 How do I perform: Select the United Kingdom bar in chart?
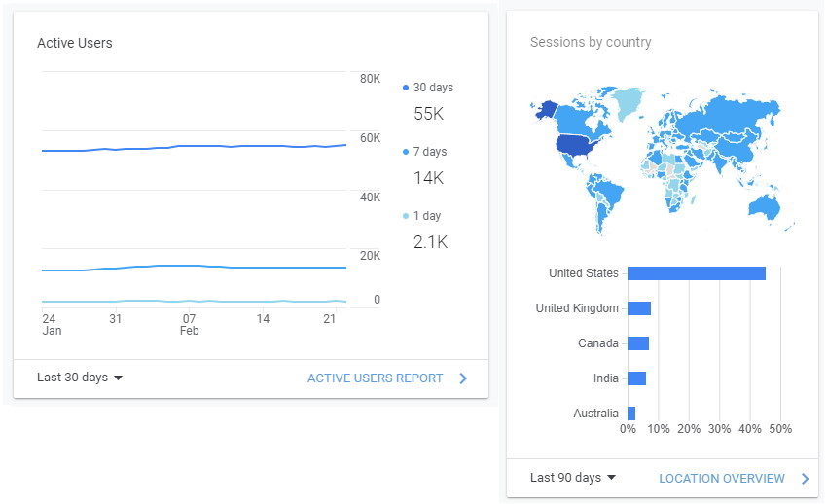639,308
